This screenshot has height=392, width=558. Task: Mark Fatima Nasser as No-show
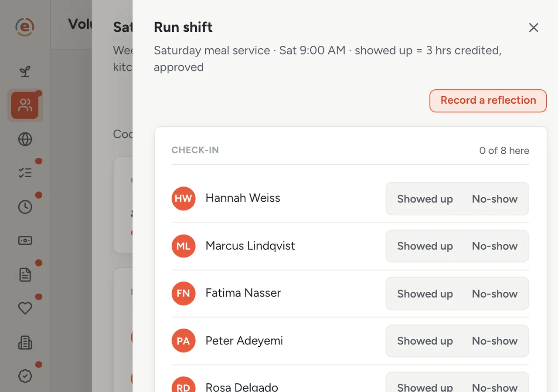495,294
